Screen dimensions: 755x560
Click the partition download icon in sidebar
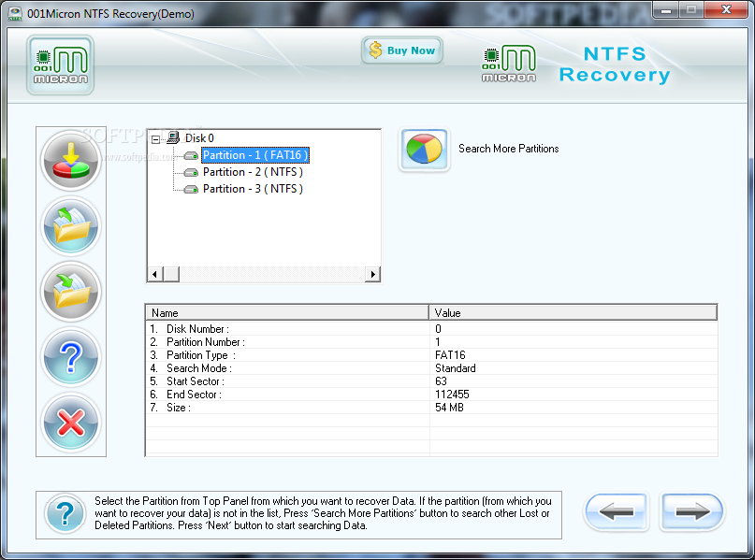[71, 161]
